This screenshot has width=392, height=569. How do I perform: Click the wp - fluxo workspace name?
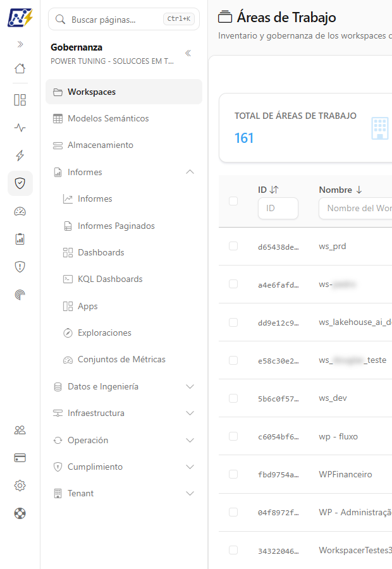point(338,436)
